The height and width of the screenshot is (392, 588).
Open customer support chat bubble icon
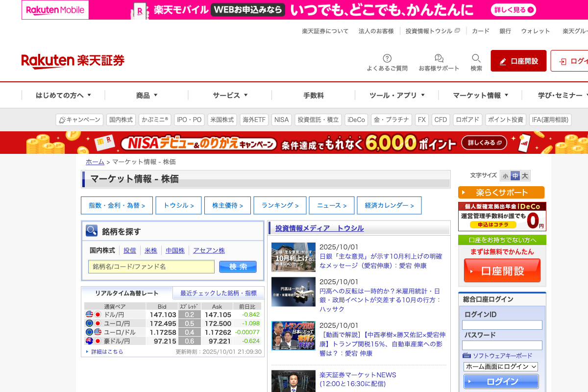[x=439, y=58]
